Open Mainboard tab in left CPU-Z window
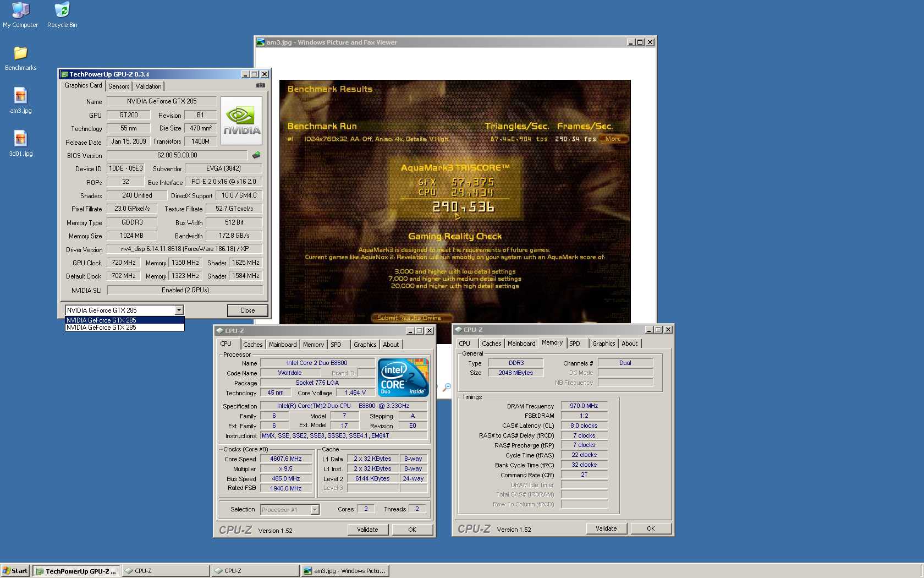This screenshot has width=924, height=578. tap(283, 345)
